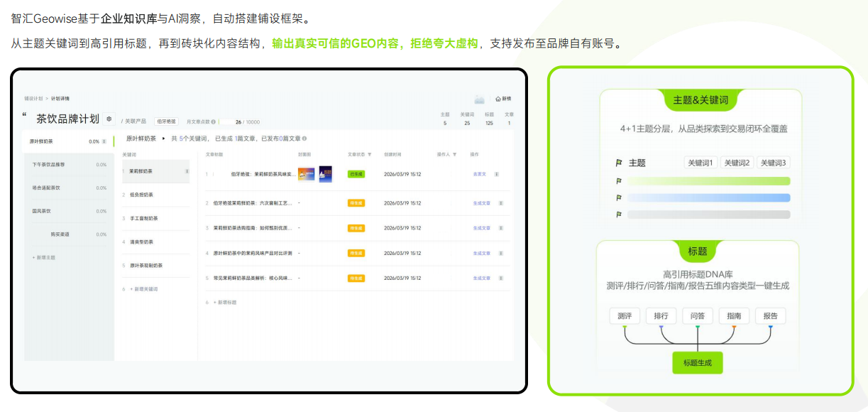Click the 关键词1 chip
Image resolution: width=868 pixels, height=412 pixels.
701,163
